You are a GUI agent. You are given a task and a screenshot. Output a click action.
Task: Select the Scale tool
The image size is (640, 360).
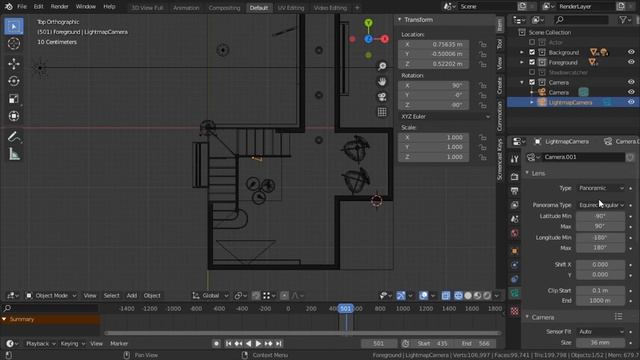14,99
